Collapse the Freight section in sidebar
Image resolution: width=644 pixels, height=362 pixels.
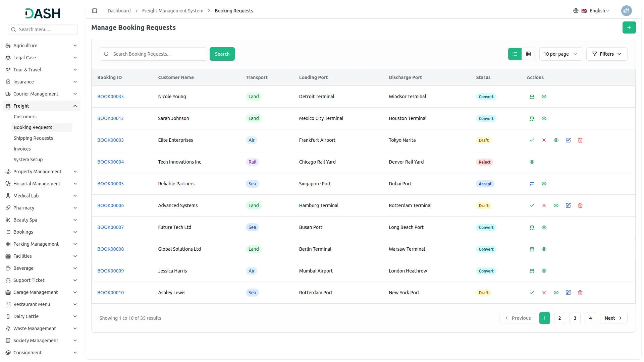[x=41, y=106]
